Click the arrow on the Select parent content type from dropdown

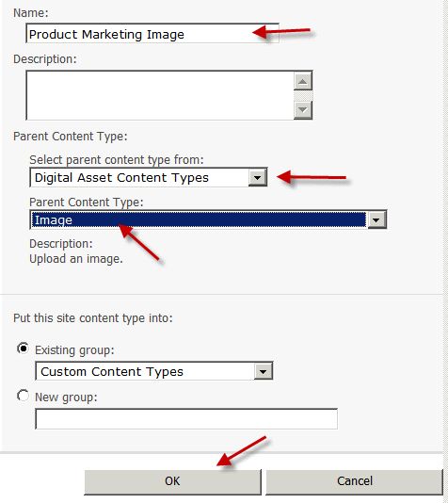pos(258,177)
